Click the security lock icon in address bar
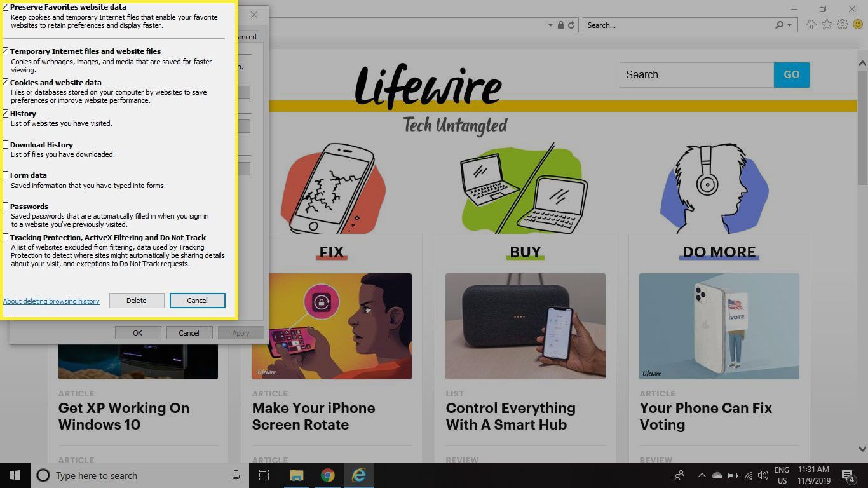The image size is (868, 488). [x=561, y=25]
